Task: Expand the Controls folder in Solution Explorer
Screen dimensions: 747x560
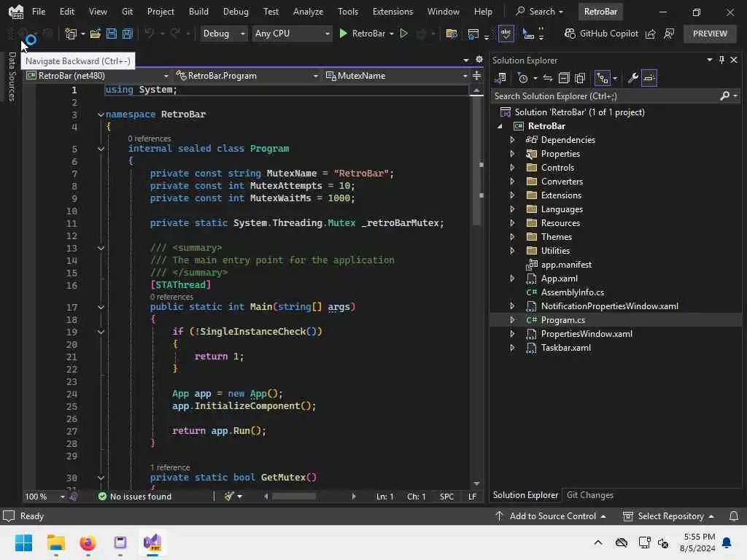Action: tap(512, 168)
